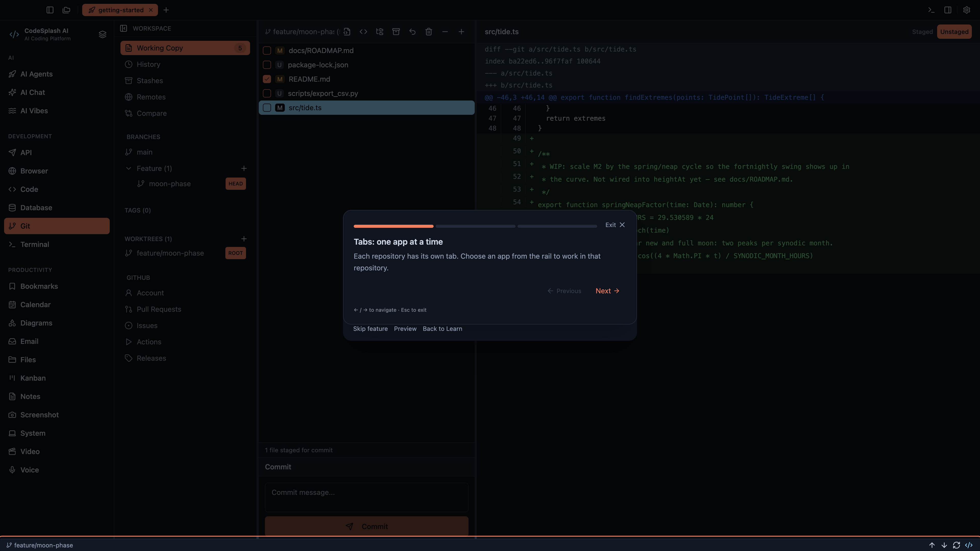Add a new branch under Feature
Screen dimensions: 980x551
pos(244,168)
